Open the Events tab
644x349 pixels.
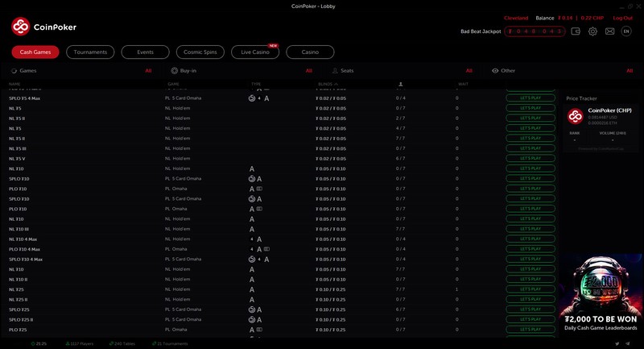[x=146, y=52]
